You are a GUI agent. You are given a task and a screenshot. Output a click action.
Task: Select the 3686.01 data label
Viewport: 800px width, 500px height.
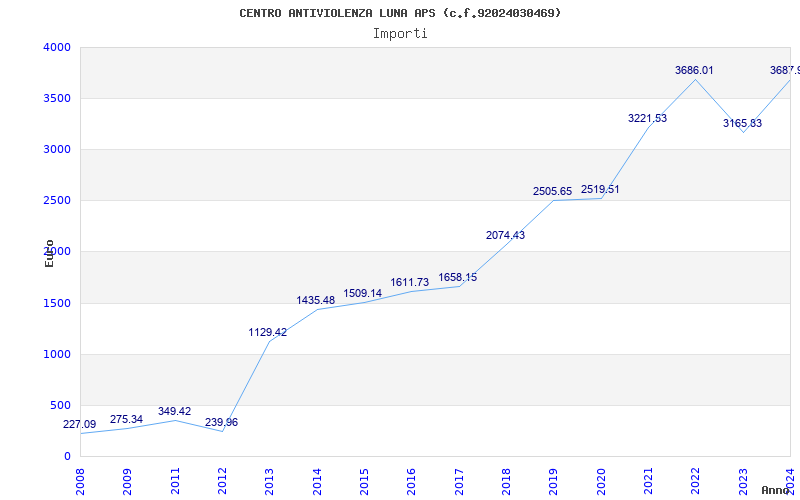pos(694,70)
